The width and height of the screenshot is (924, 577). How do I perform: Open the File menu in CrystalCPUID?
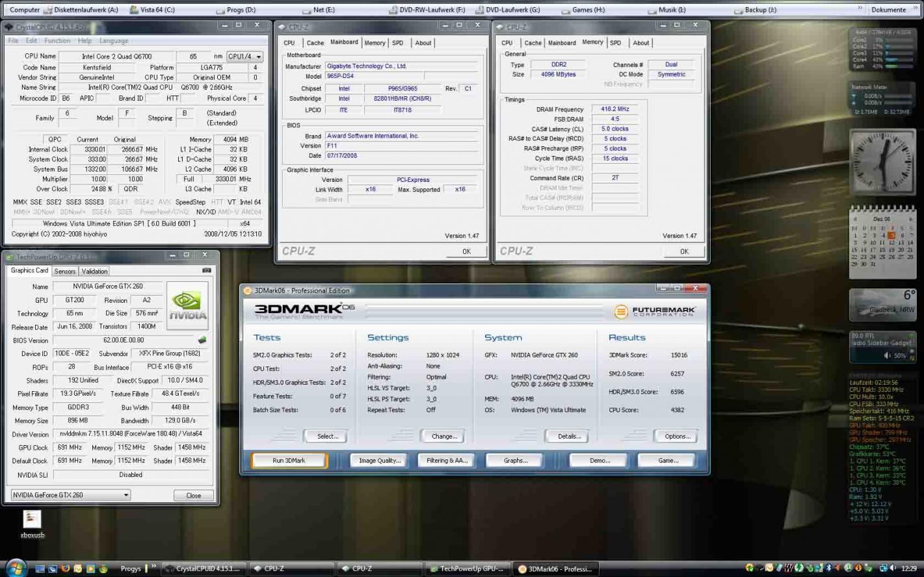13,40
